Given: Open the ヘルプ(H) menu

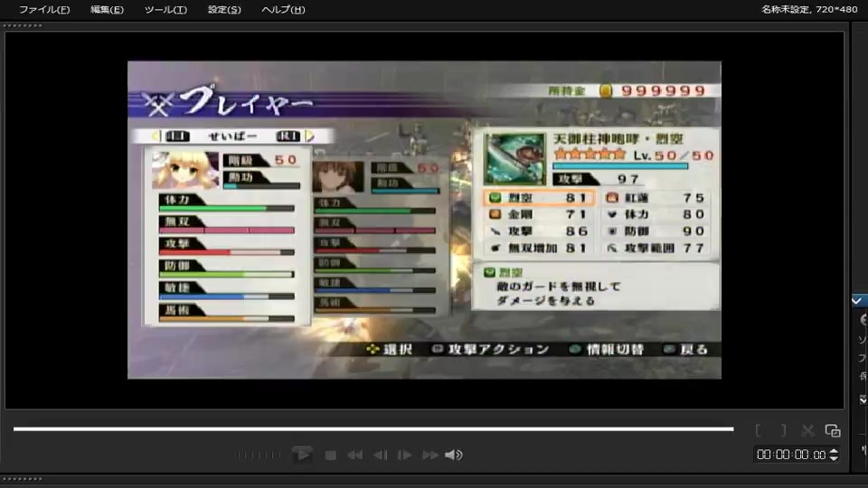Looking at the screenshot, I should pos(283,9).
